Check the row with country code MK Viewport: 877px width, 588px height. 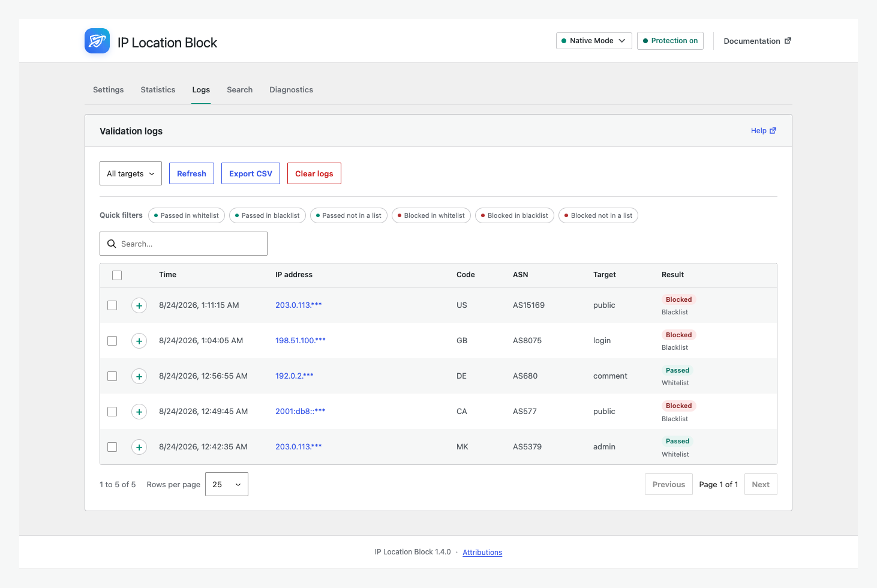coord(112,447)
